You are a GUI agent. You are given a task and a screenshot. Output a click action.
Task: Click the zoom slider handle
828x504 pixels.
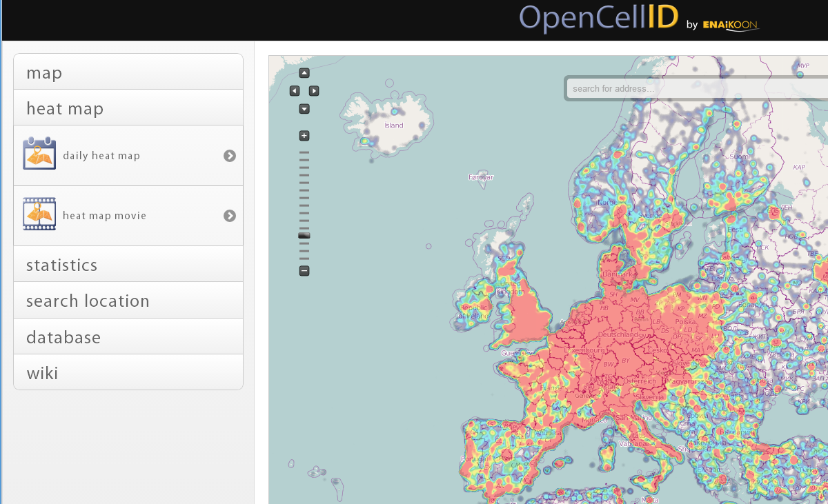[304, 236]
